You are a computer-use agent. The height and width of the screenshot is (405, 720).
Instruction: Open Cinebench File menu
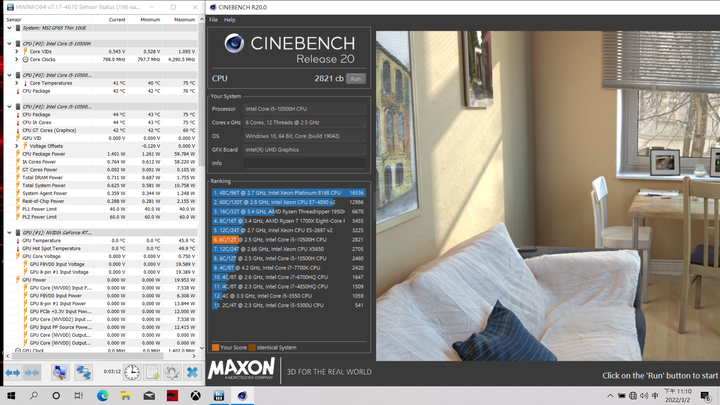[214, 20]
